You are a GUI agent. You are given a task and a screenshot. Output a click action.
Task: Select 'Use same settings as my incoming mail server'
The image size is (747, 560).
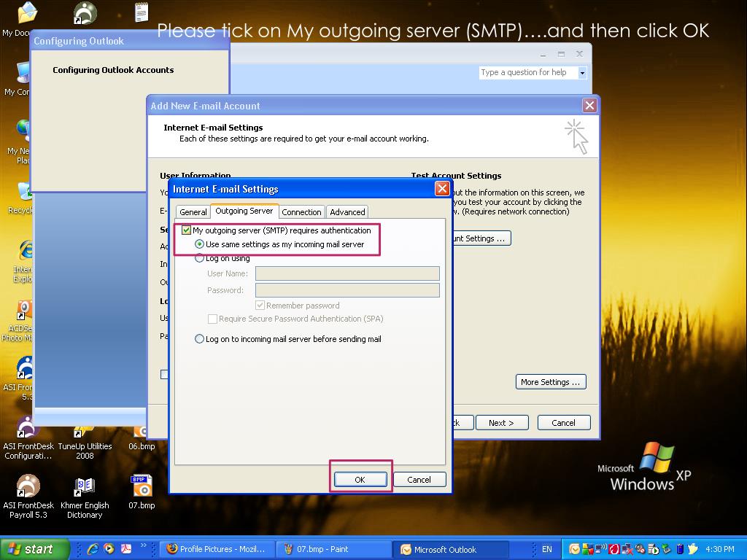200,244
